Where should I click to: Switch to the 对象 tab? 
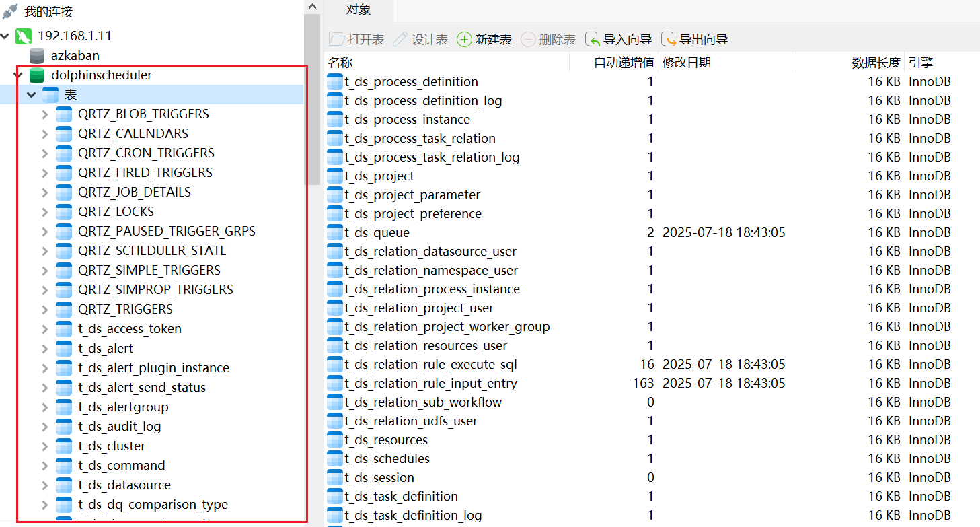[x=359, y=10]
